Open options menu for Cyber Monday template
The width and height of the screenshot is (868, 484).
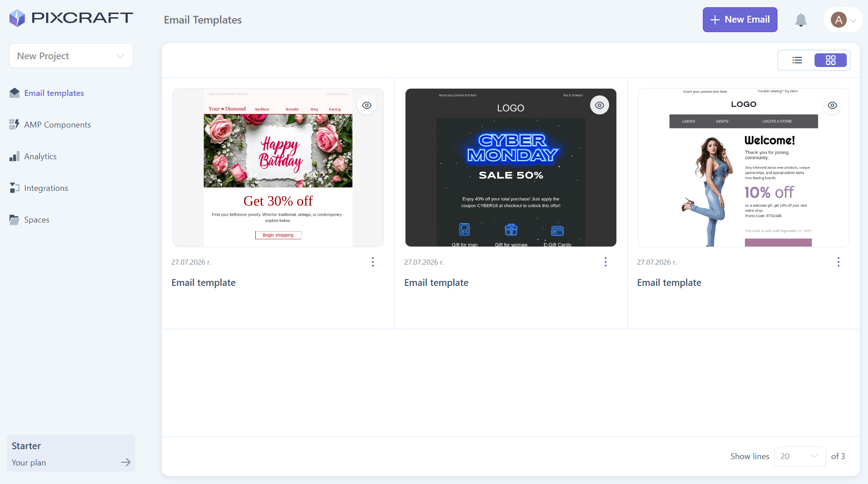point(606,262)
